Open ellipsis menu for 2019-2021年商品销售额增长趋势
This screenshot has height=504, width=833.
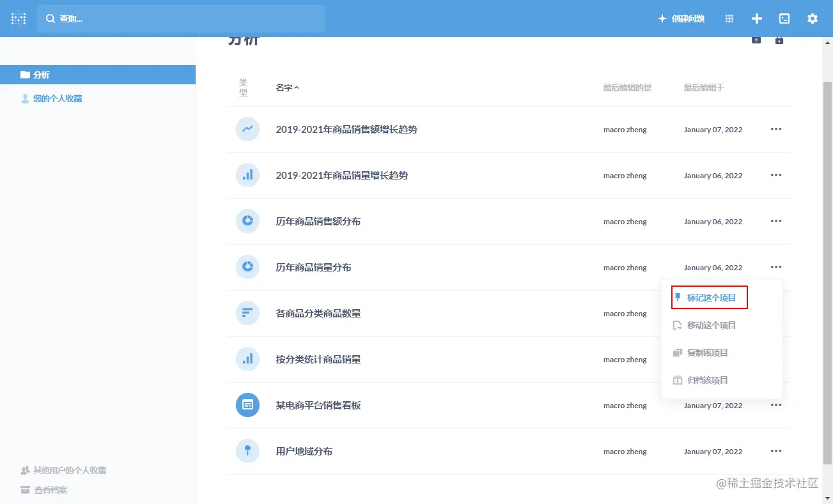pos(776,129)
